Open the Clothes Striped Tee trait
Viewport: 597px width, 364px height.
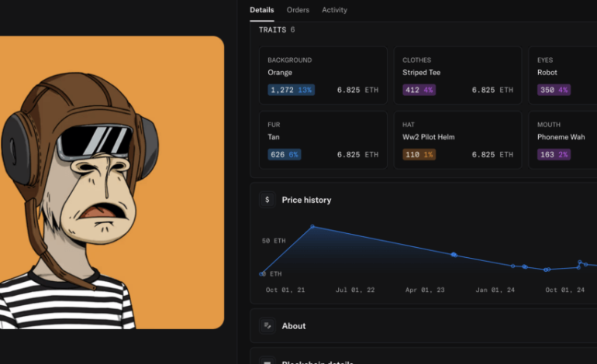[x=457, y=75]
